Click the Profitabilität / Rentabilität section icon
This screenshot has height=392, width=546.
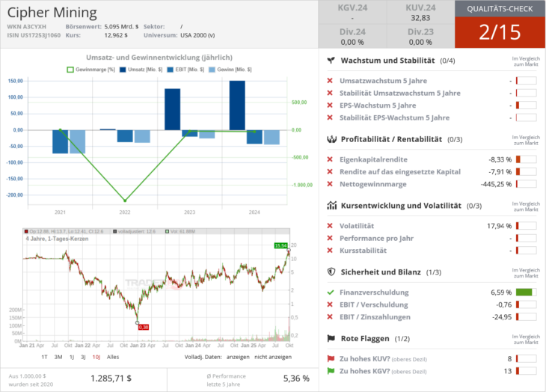tap(331, 139)
